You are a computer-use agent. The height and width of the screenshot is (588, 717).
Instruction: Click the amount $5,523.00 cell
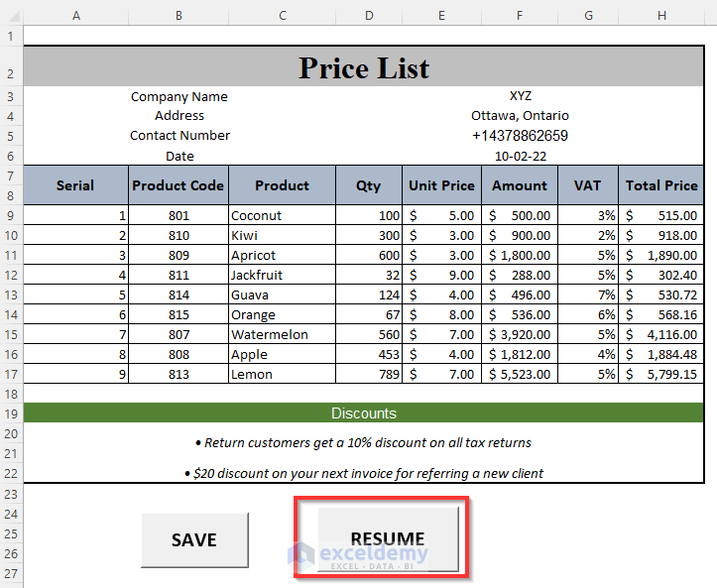520,374
